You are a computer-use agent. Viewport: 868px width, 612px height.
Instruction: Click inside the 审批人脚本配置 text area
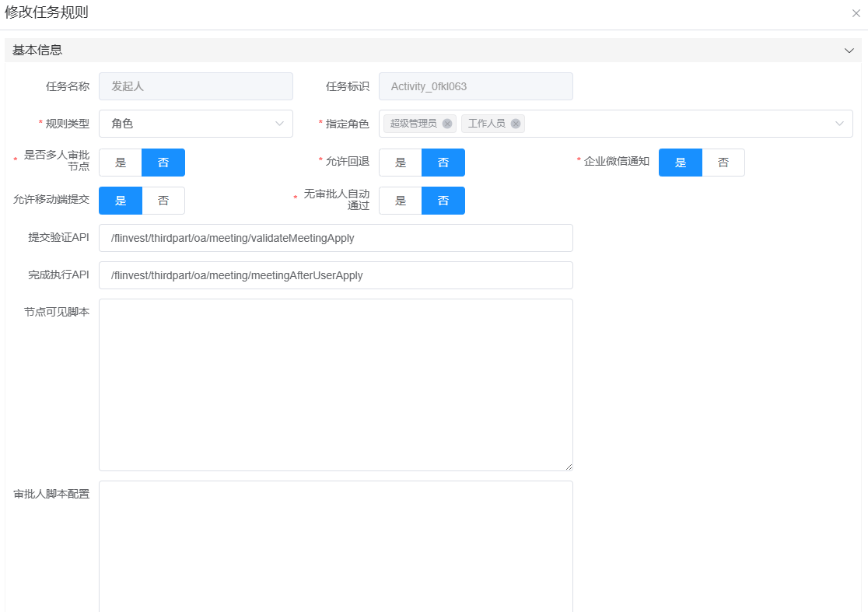(x=335, y=544)
